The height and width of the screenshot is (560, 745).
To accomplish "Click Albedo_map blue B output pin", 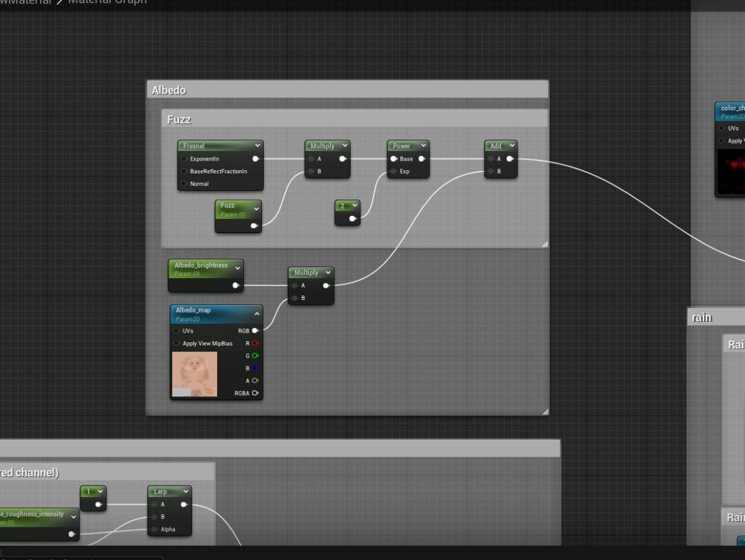I will click(x=255, y=368).
